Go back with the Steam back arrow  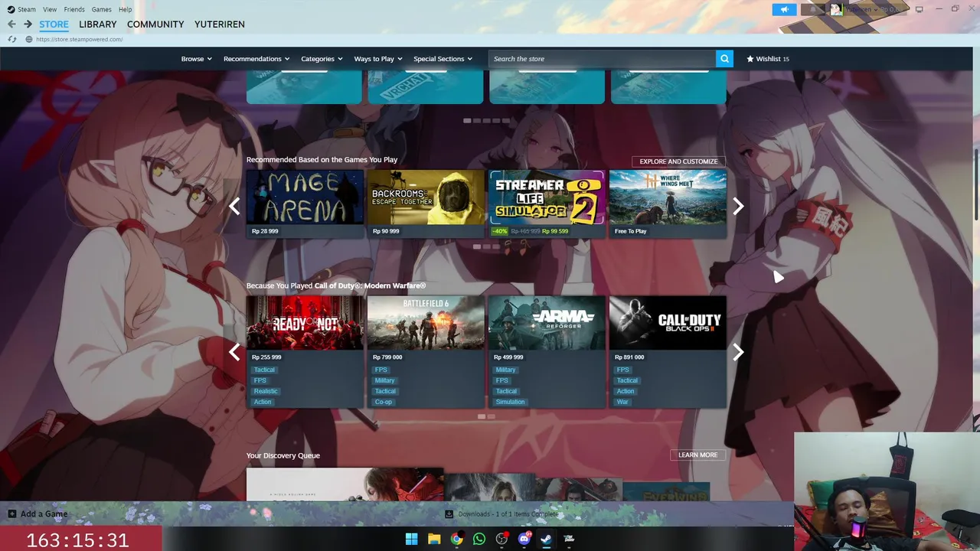[x=11, y=24]
